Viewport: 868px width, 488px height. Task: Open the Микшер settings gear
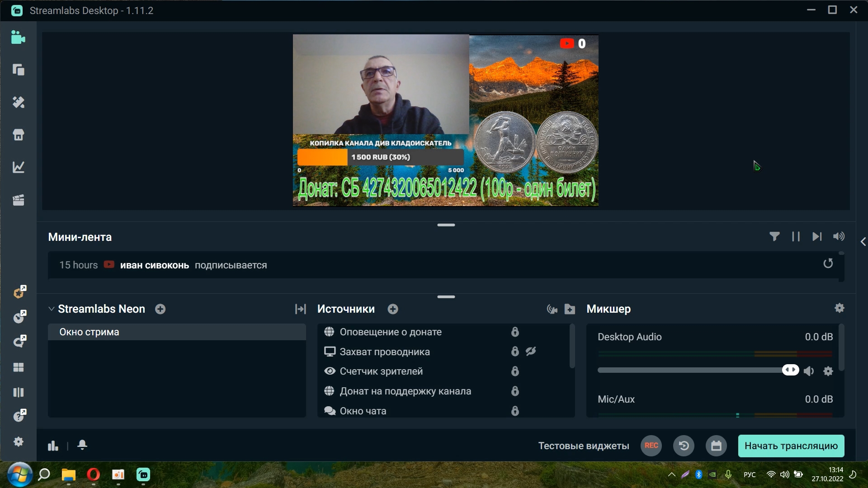click(840, 308)
